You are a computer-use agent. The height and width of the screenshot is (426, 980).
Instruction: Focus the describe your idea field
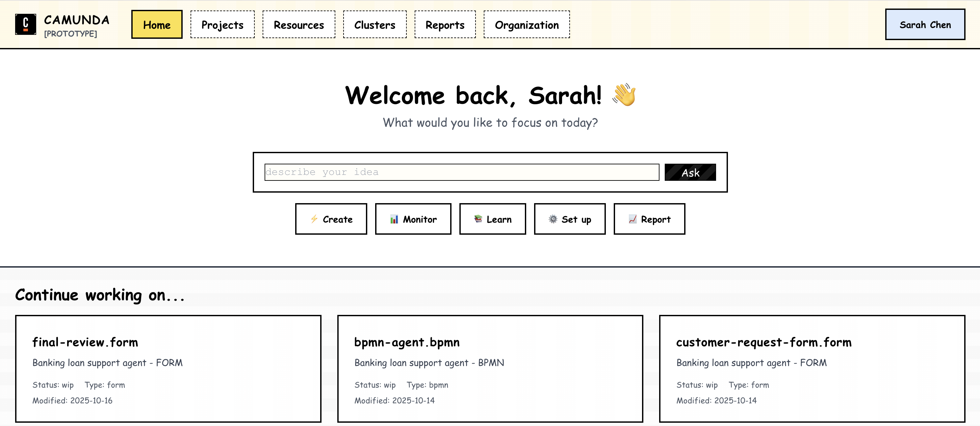[461, 172]
